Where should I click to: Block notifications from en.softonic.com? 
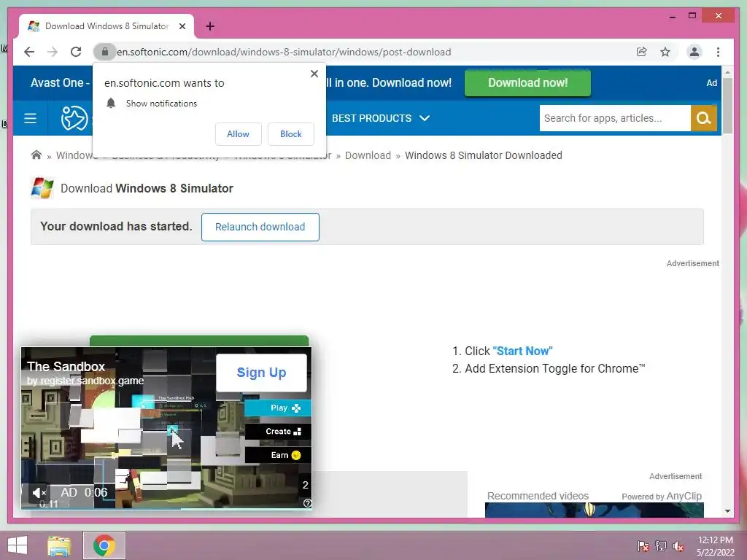[290, 134]
